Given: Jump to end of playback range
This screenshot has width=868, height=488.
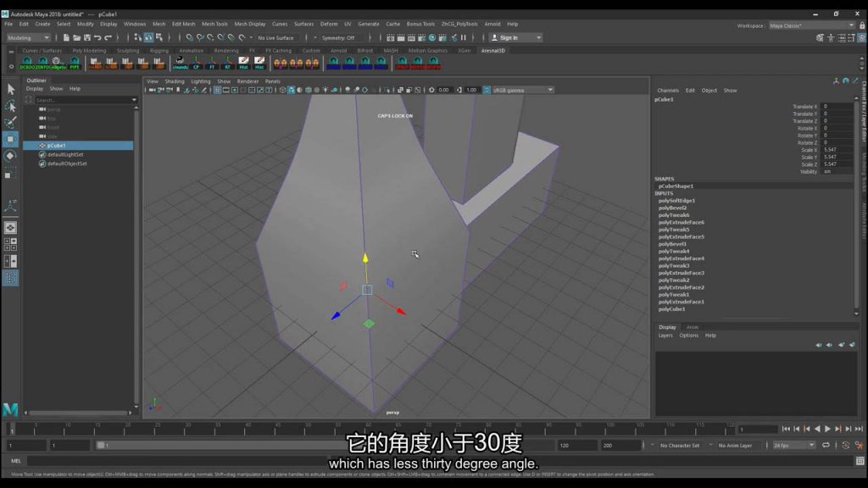Looking at the screenshot, I should (x=859, y=429).
